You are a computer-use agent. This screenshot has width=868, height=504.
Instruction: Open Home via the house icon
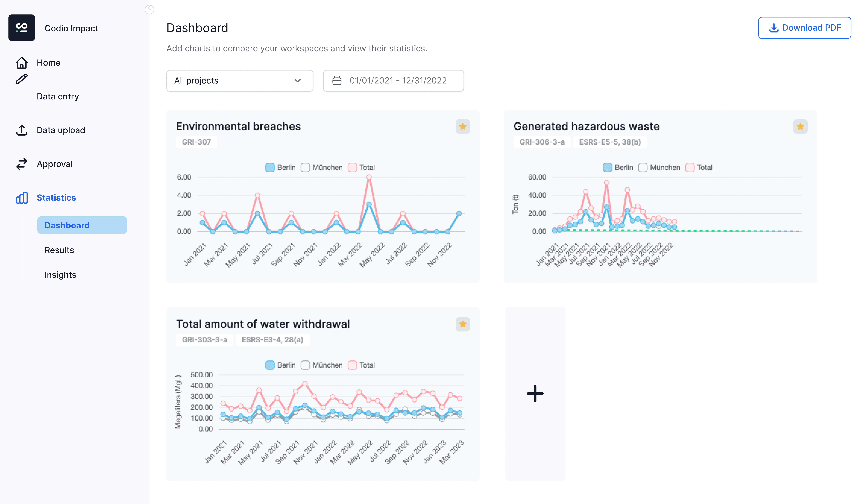[21, 63]
